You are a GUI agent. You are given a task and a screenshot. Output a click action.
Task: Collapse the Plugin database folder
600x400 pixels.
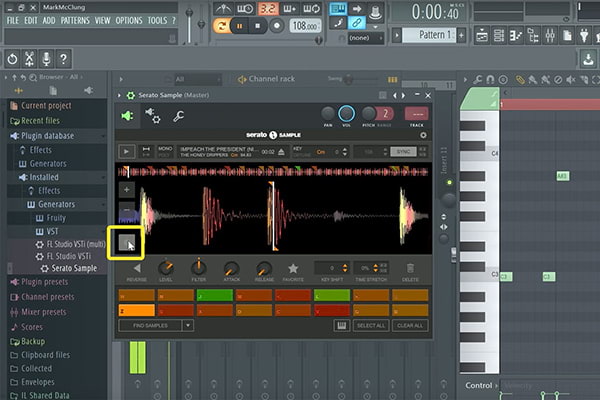[47, 136]
